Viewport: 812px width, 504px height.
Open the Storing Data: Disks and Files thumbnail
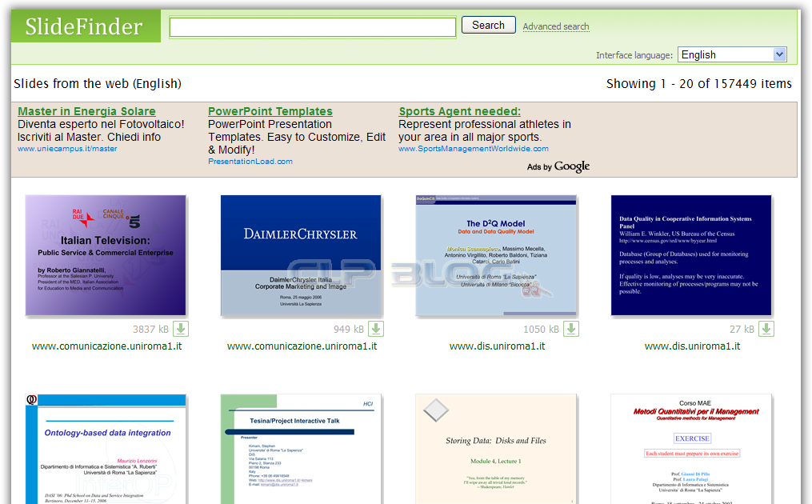494,448
